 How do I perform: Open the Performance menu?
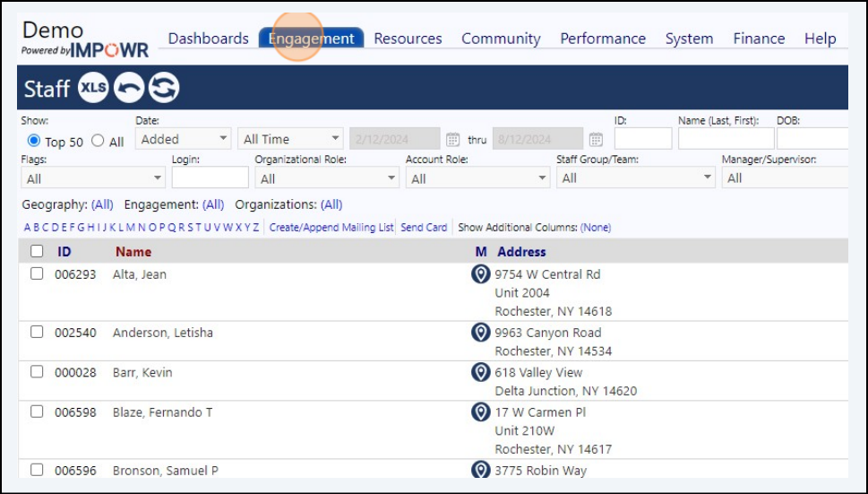[603, 39]
